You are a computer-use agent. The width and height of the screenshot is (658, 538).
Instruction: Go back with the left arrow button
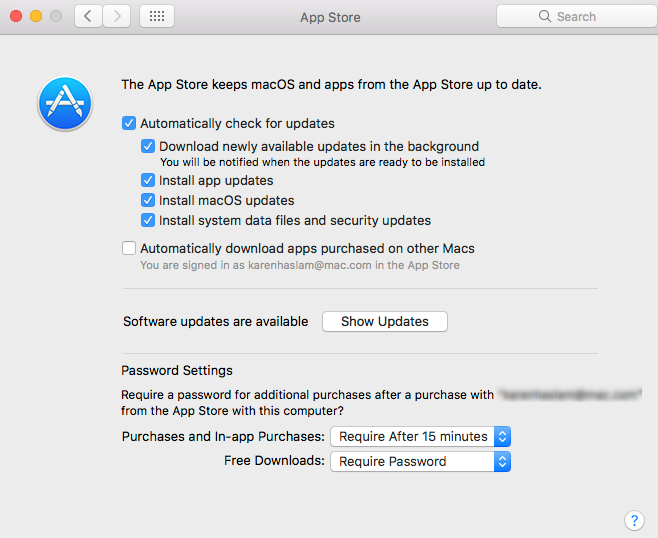pyautogui.click(x=88, y=16)
